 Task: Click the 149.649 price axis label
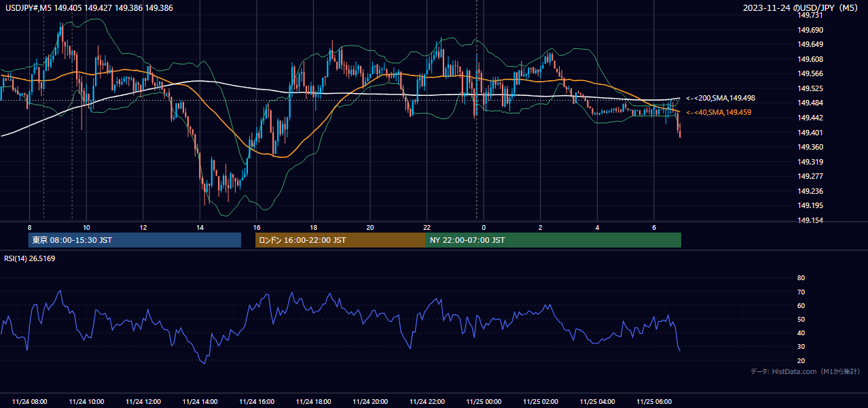[x=811, y=45]
